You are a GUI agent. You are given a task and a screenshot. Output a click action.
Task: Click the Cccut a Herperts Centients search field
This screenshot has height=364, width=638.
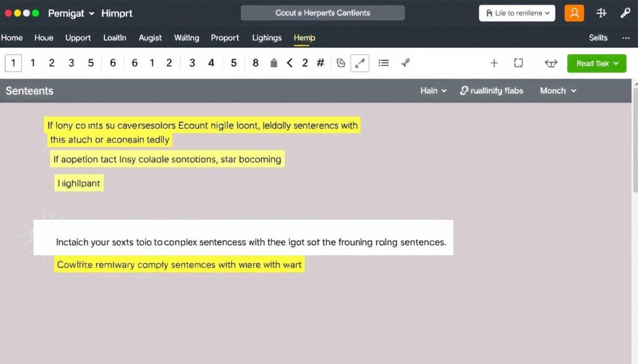[323, 13]
